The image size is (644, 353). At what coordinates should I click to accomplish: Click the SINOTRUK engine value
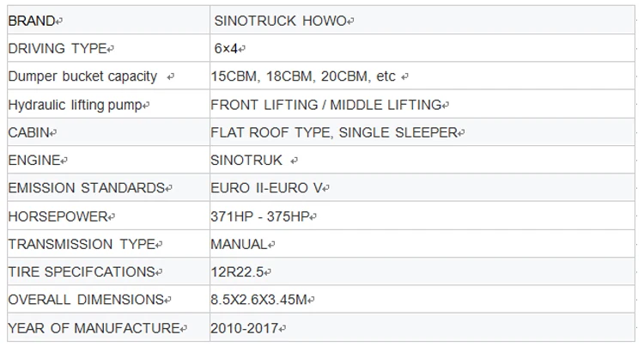coord(246,161)
